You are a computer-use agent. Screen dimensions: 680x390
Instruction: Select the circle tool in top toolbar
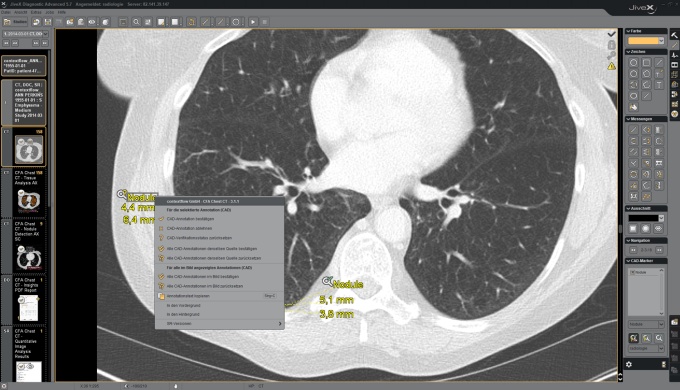235,22
